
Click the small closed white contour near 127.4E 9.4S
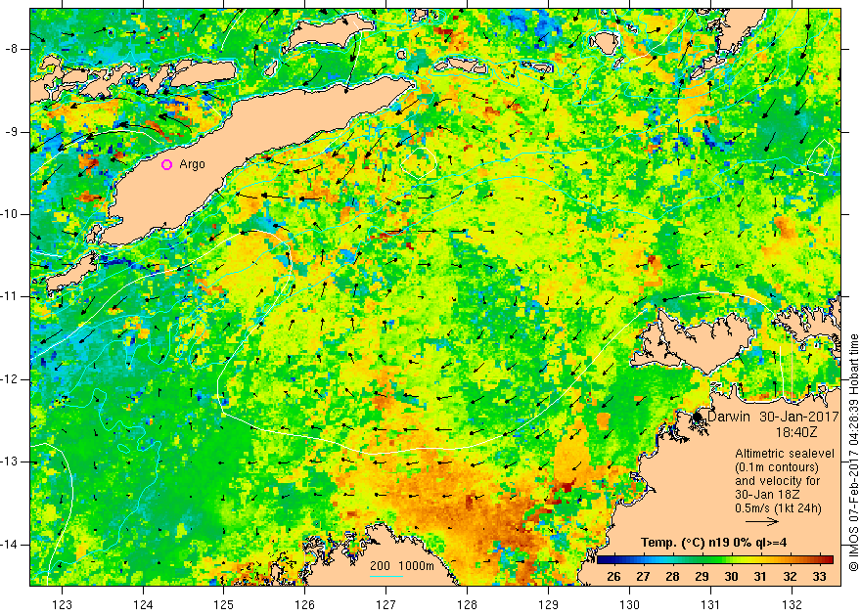[x=419, y=161]
